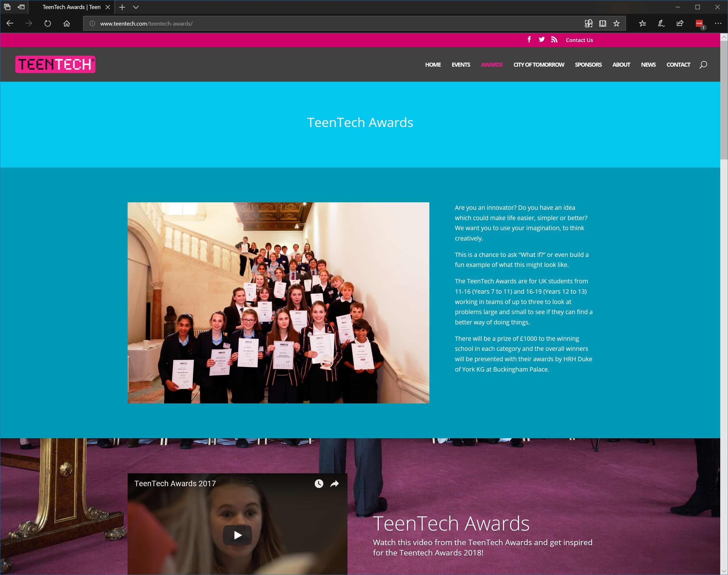728x575 pixels.
Task: Open the RSS feed icon
Action: 554,40
